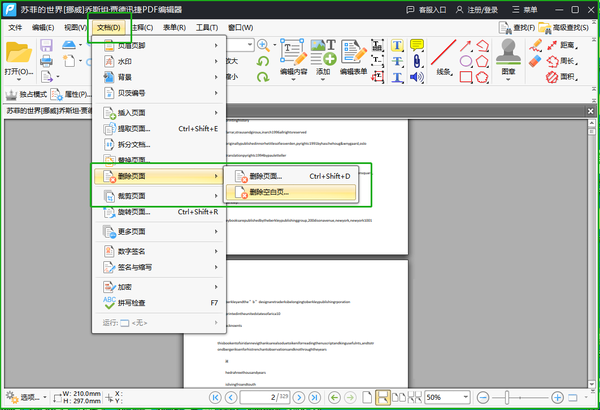
Task: Expand the Insert Pages (插入页面) submenu
Action: point(160,113)
